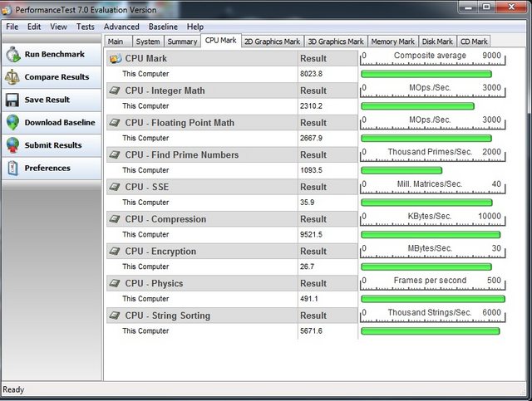Click the Save Result floppy disk icon

[x=12, y=100]
